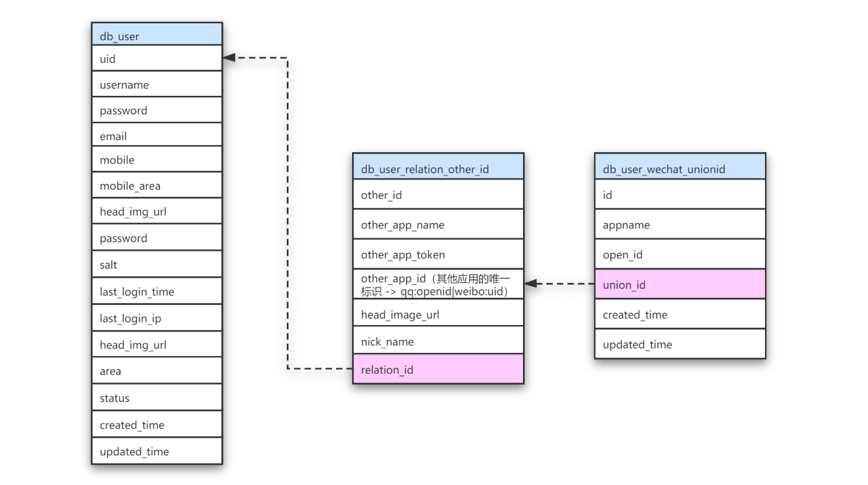Click the arrowhead pointing at uid
Image resolution: width=868 pixels, height=485 pixels.
(x=229, y=58)
